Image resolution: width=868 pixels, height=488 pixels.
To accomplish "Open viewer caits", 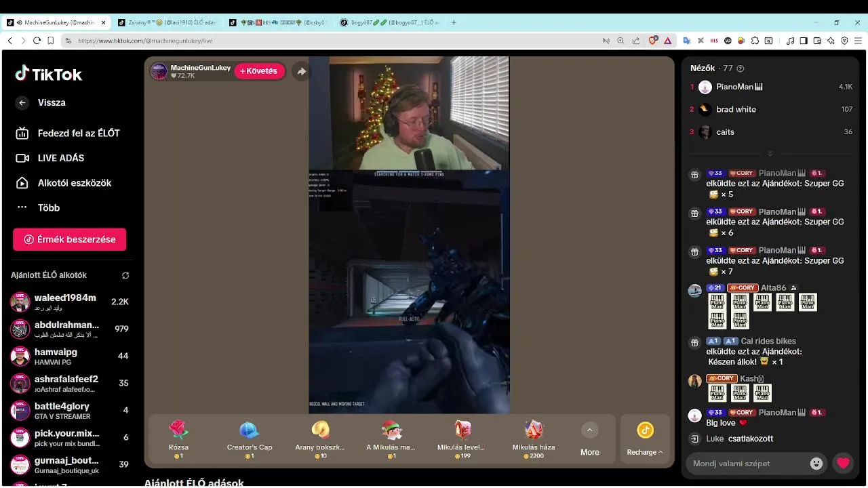I will click(771, 132).
